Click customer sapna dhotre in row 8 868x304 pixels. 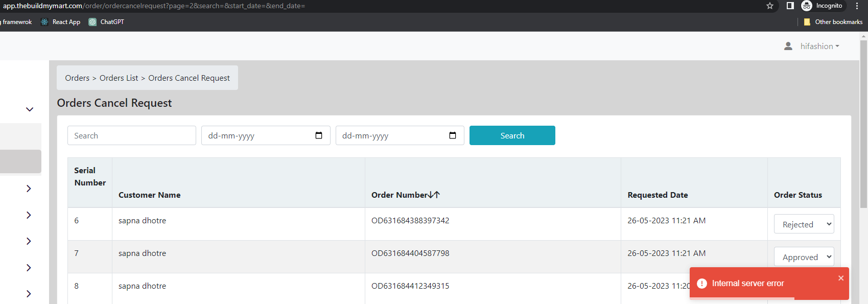coord(142,286)
